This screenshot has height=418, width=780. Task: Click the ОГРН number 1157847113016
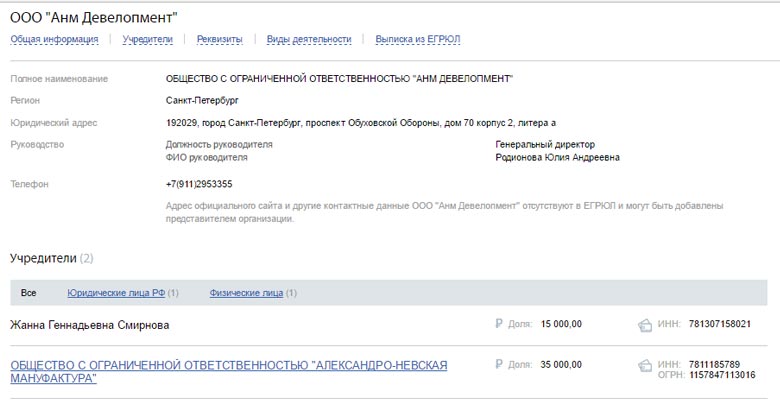[x=722, y=375]
